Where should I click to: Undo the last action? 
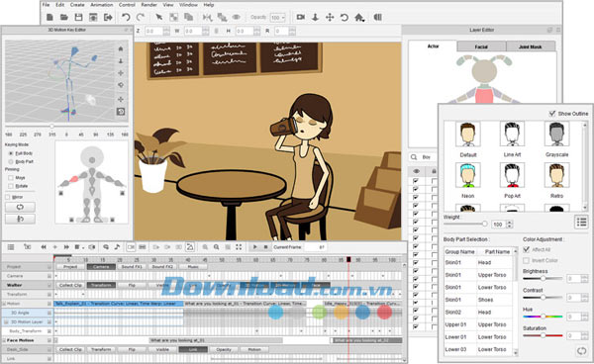point(126,18)
